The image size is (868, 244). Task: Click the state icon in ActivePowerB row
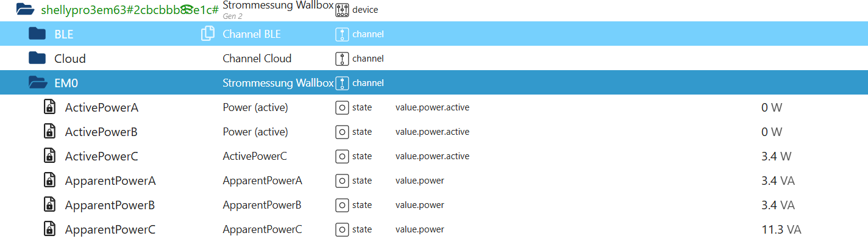coord(342,132)
